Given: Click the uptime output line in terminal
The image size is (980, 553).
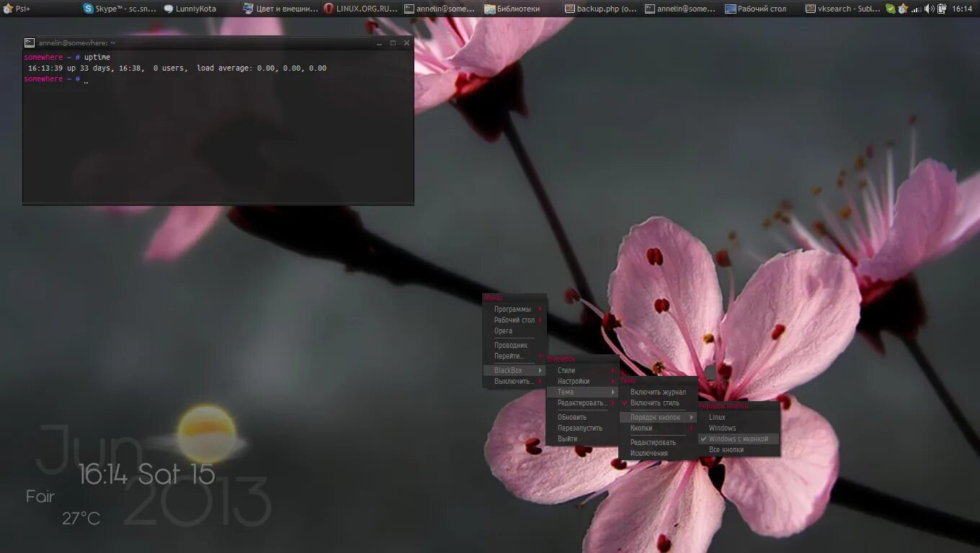Looking at the screenshot, I should [x=177, y=68].
